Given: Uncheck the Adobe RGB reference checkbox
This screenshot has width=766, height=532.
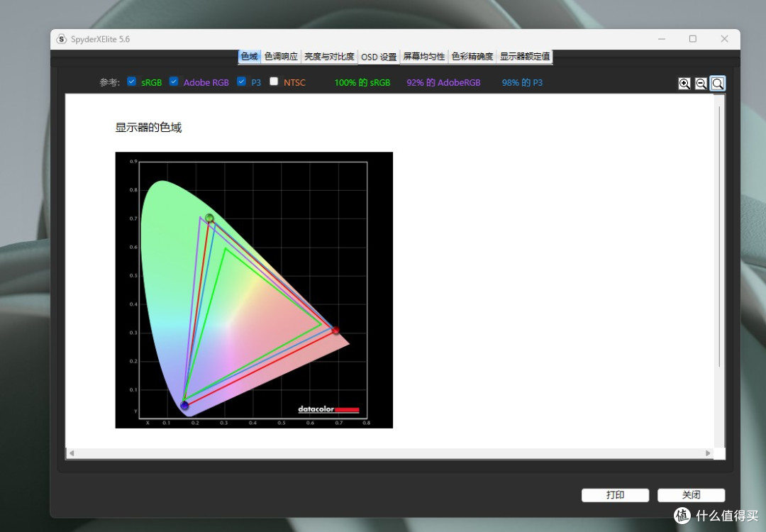Looking at the screenshot, I should pyautogui.click(x=174, y=82).
